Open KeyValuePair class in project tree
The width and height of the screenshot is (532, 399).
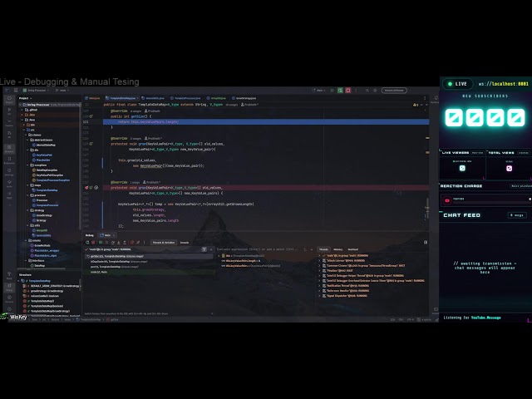pos(44,155)
